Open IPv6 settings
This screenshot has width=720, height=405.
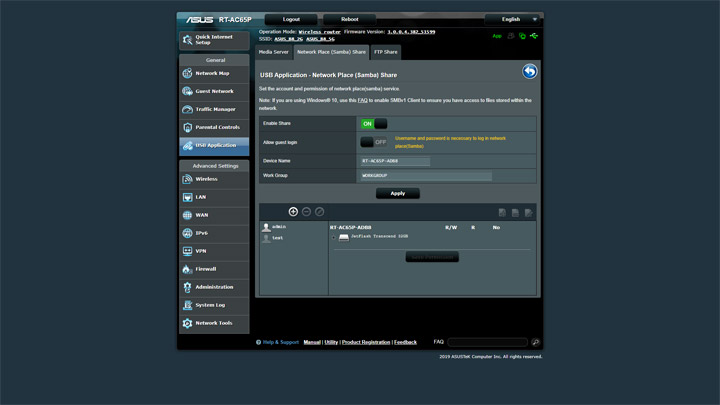(214, 233)
